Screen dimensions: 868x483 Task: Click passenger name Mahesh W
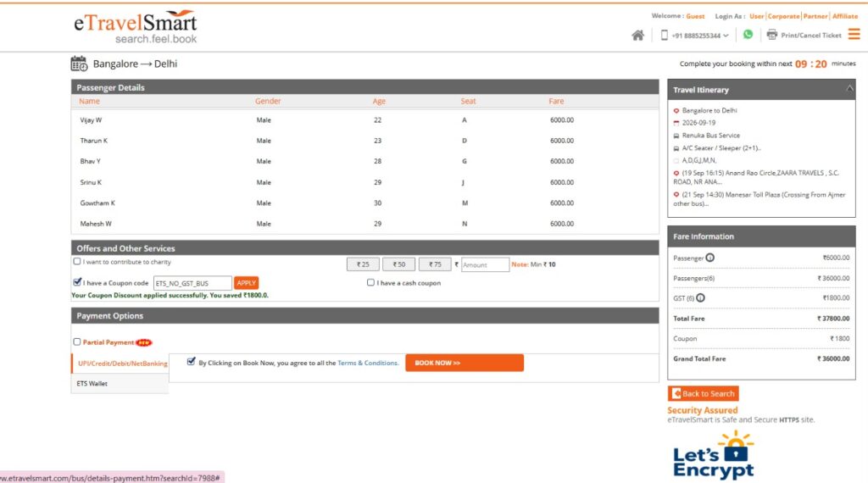96,224
